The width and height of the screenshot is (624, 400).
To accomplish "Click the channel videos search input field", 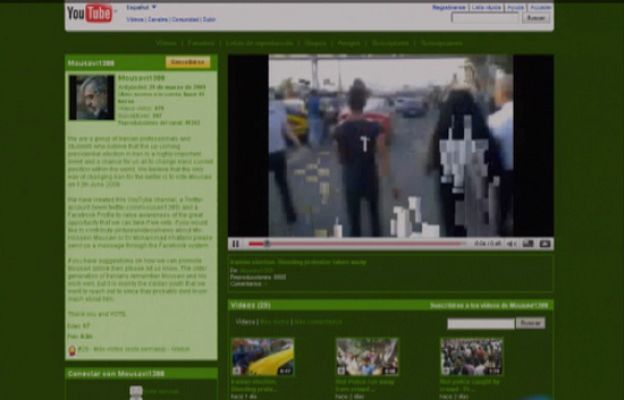I will coord(480,323).
